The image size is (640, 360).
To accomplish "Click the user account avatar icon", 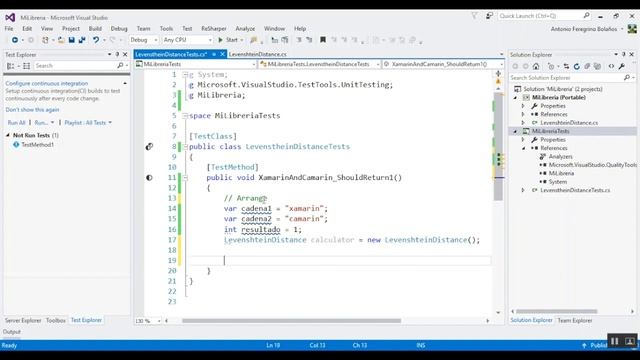I will pos(632,29).
